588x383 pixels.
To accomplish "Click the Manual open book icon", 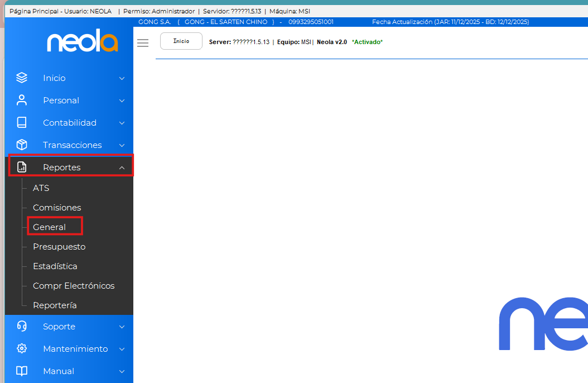I will pos(22,371).
